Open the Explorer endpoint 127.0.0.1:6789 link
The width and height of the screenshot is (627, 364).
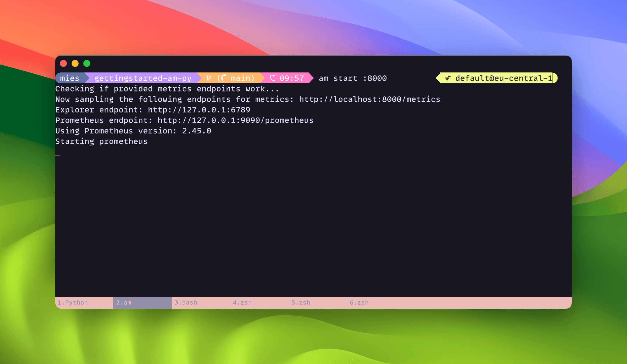(x=199, y=110)
